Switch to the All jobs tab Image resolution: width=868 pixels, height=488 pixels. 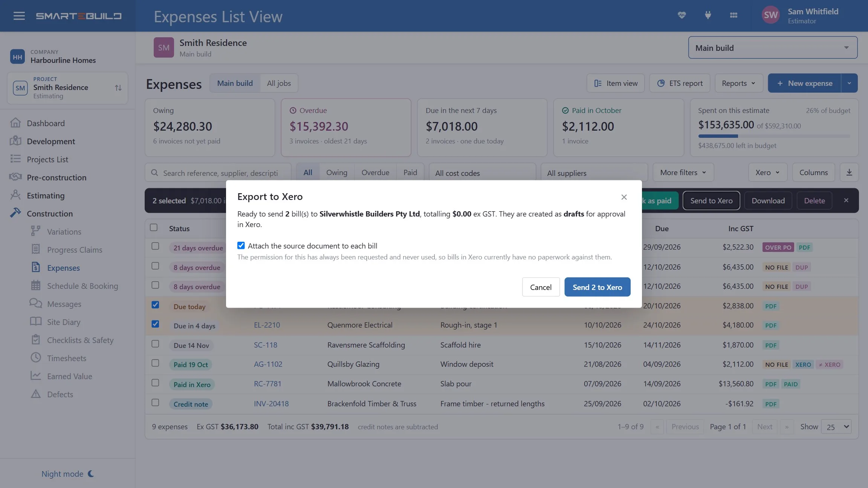279,83
